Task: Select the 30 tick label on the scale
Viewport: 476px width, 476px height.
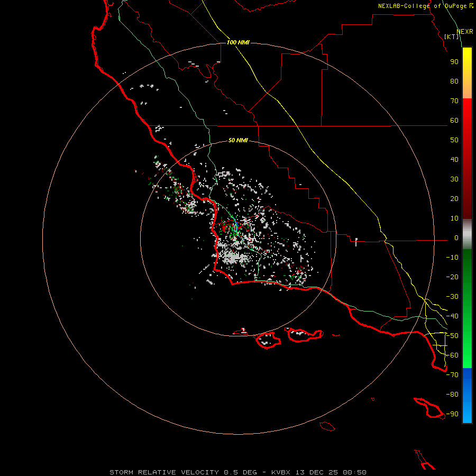Action: (454, 179)
